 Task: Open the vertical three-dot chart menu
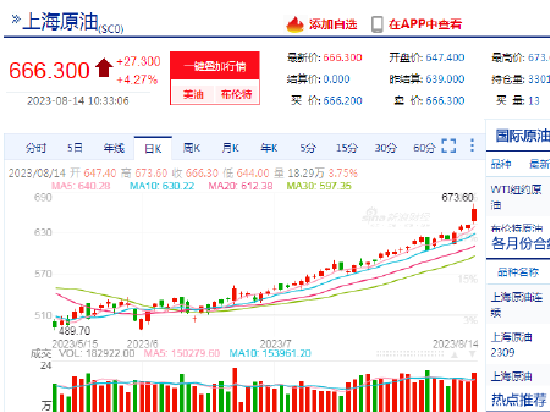472,146
